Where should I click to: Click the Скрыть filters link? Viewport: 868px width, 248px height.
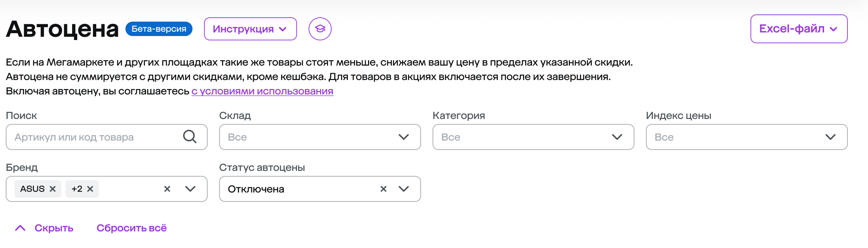(x=54, y=228)
